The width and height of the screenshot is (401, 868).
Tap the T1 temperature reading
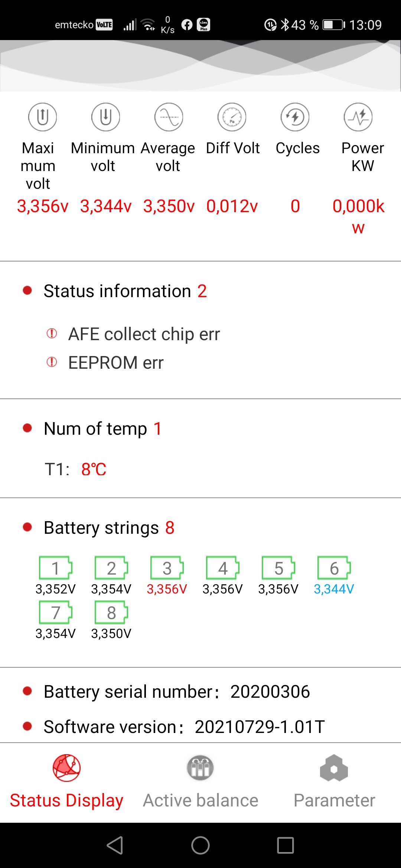tap(75, 469)
